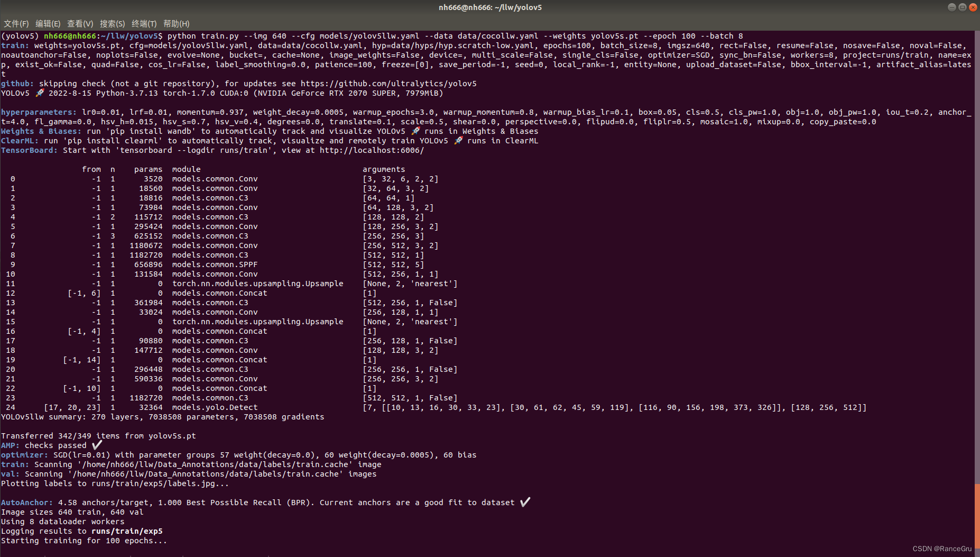980x557 pixels.
Task: Click the 'ClearML:' label at line start
Action: coord(20,141)
